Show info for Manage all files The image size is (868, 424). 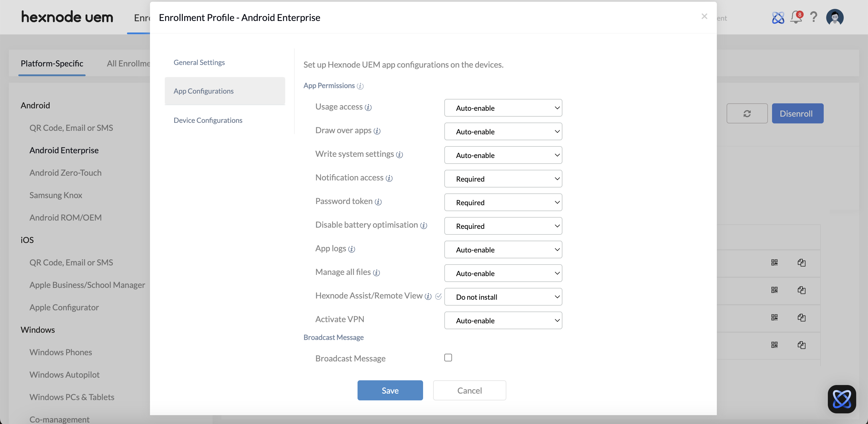tap(377, 272)
